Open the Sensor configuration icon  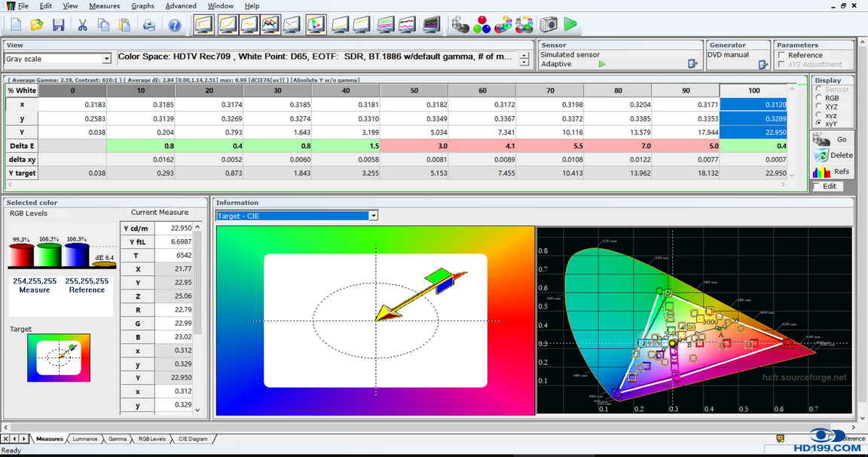click(692, 64)
